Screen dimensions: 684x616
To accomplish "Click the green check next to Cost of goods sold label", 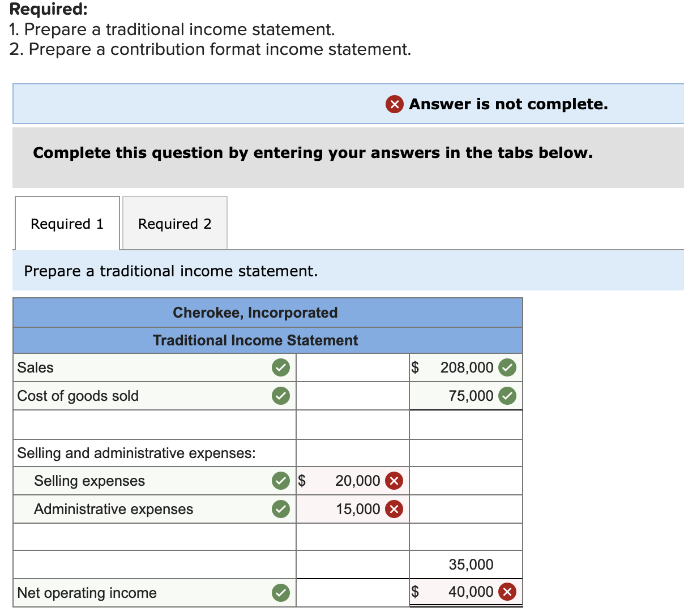I will tap(281, 396).
